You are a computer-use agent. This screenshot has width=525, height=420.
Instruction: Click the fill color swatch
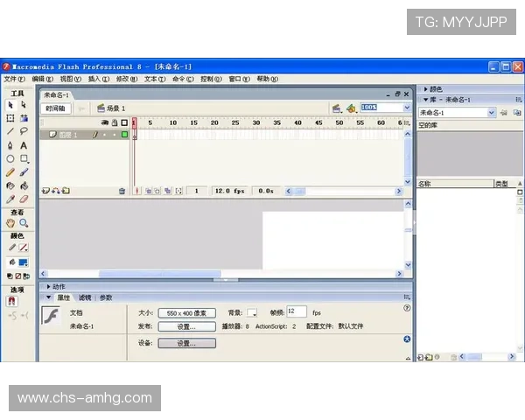[24, 262]
